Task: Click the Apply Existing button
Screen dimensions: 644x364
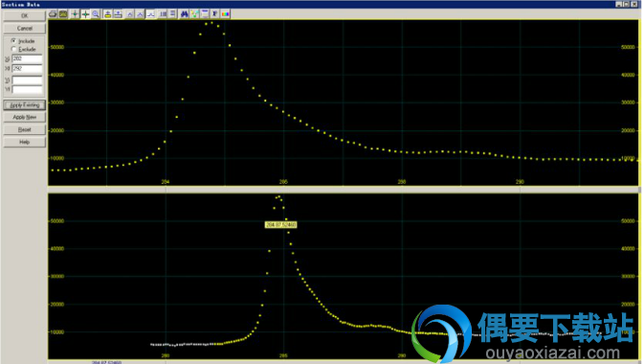Action: (25, 104)
